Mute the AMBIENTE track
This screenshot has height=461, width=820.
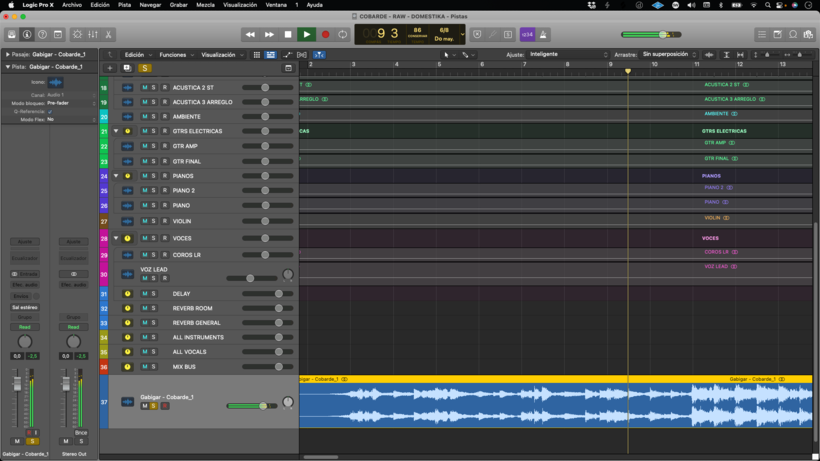click(x=145, y=117)
